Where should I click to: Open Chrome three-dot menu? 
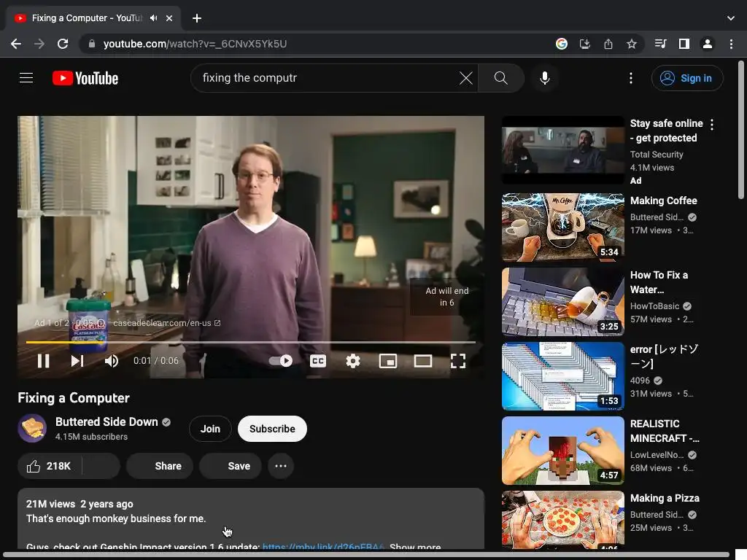tap(731, 44)
